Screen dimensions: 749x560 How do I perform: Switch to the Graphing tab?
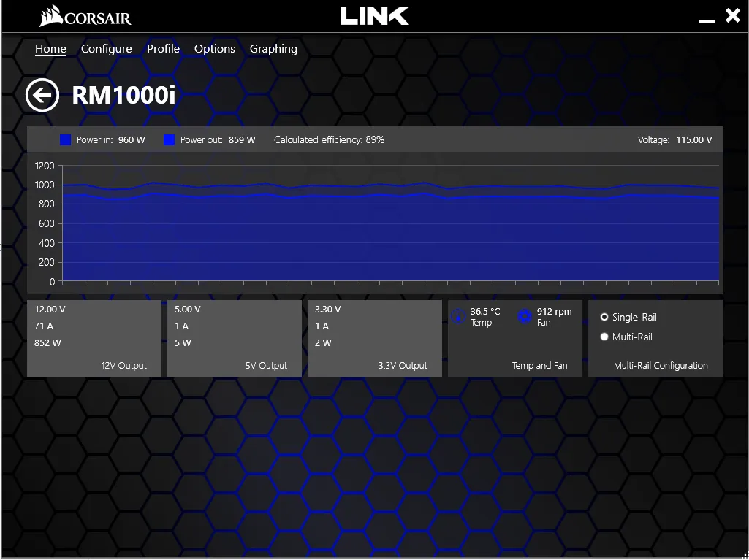pos(274,49)
